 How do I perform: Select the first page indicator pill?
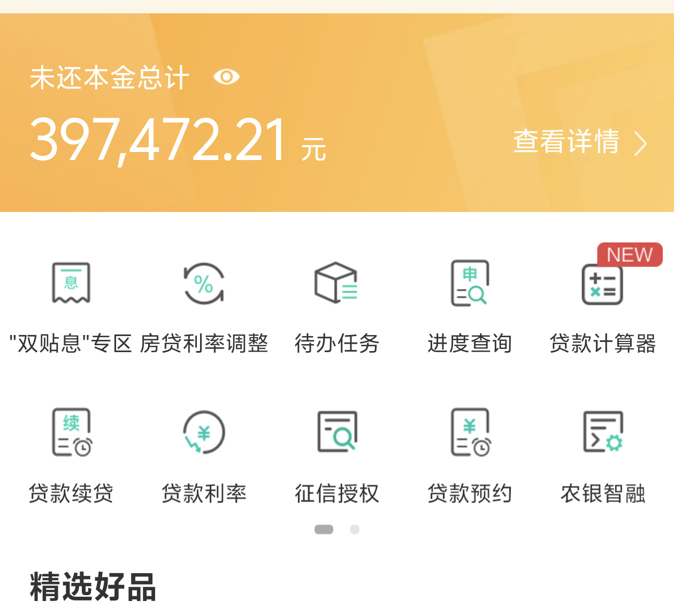click(x=324, y=529)
